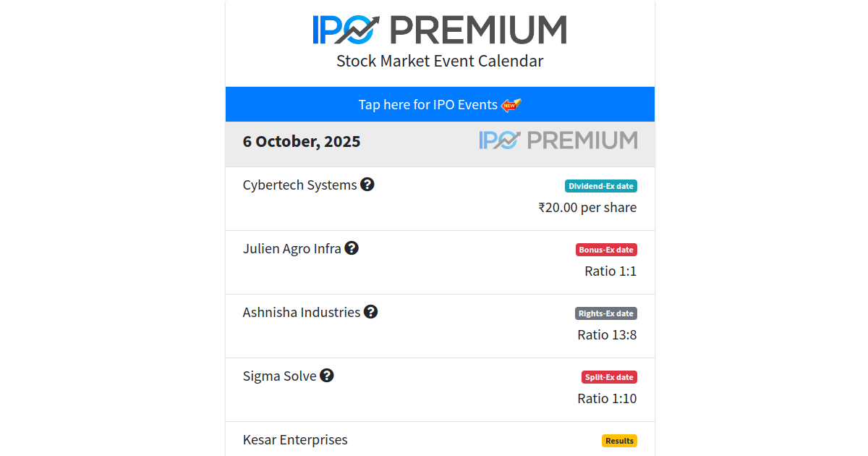
Task: Click the red Bonus-Ex date badge
Action: [606, 250]
